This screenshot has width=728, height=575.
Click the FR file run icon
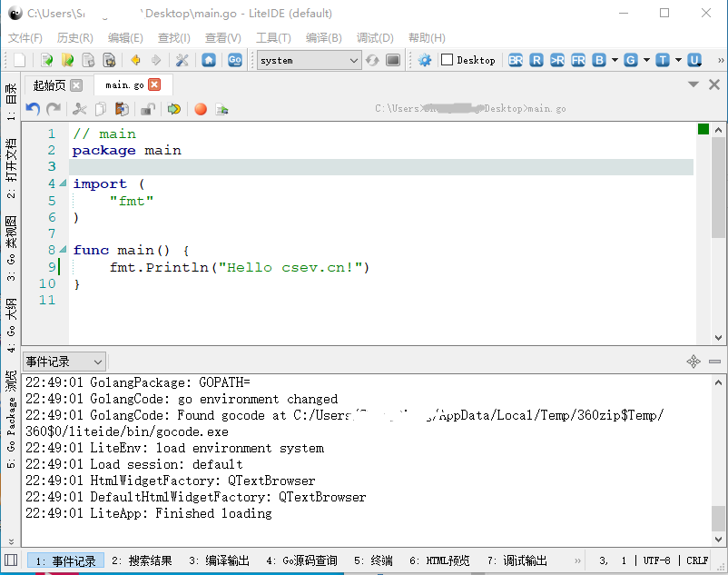(577, 60)
